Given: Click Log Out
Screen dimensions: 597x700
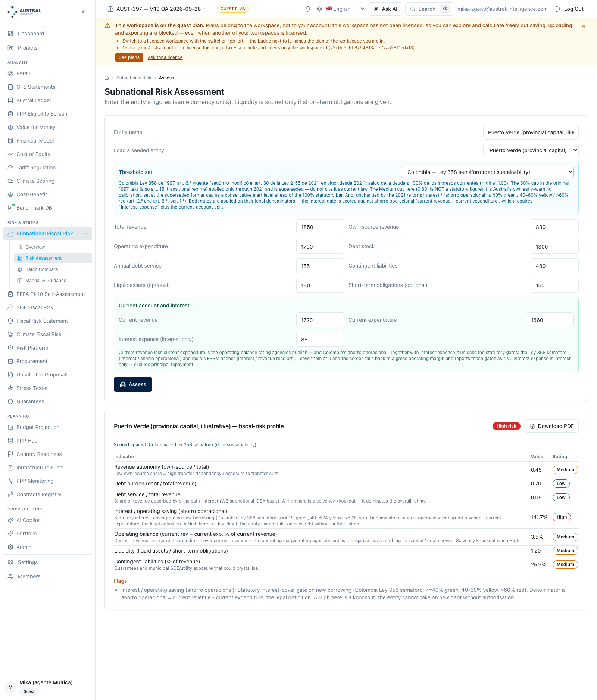Looking at the screenshot, I should pyautogui.click(x=569, y=9).
